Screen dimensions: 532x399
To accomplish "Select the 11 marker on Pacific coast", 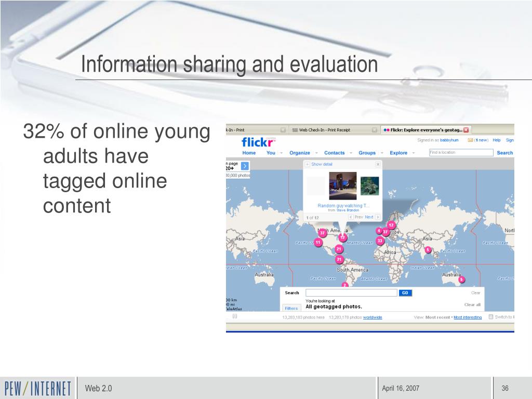I will tap(318, 242).
